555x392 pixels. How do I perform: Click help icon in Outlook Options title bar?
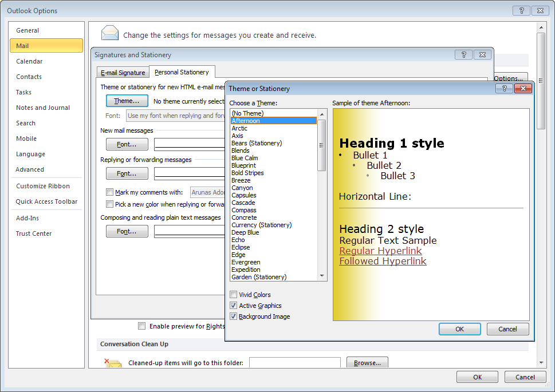pos(521,11)
